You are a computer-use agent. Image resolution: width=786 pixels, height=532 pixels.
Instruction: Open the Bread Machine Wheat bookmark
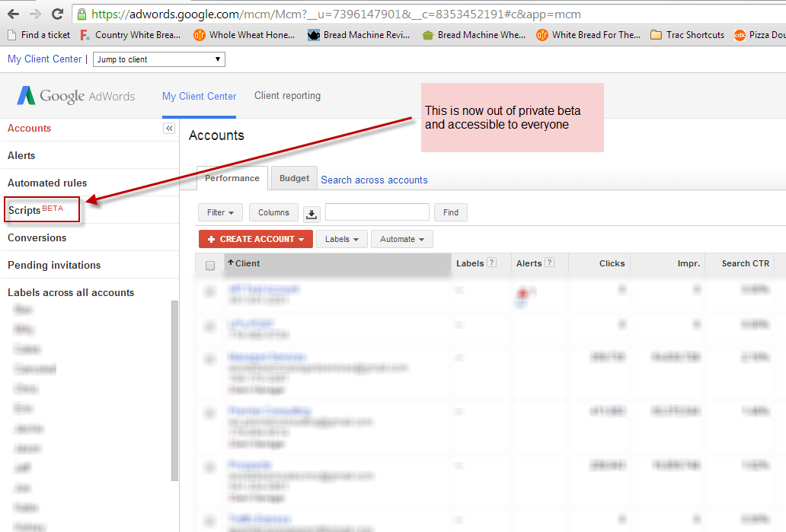point(474,35)
